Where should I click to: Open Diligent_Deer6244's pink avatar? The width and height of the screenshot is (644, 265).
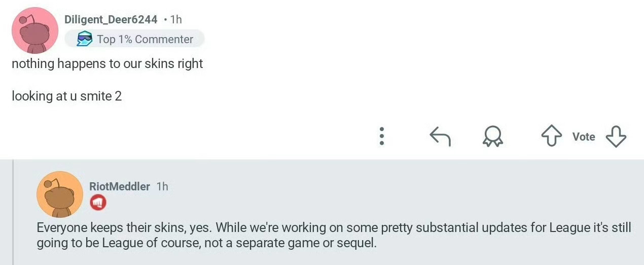(34, 30)
